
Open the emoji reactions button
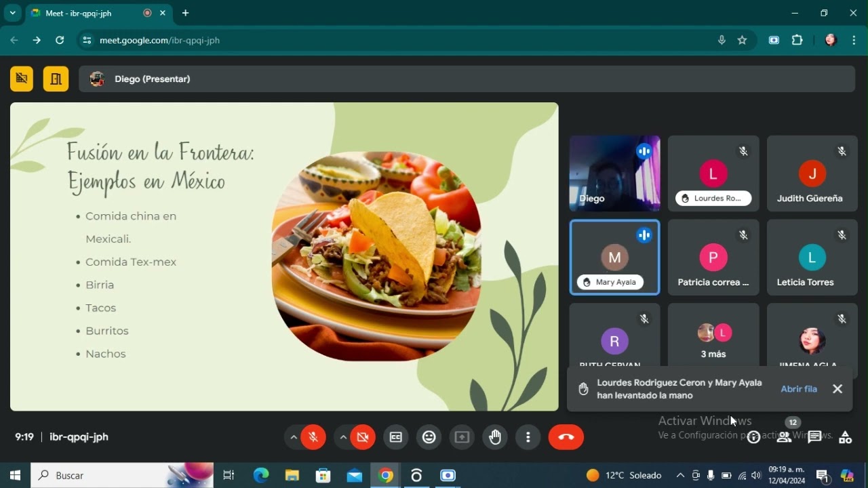[x=429, y=437]
